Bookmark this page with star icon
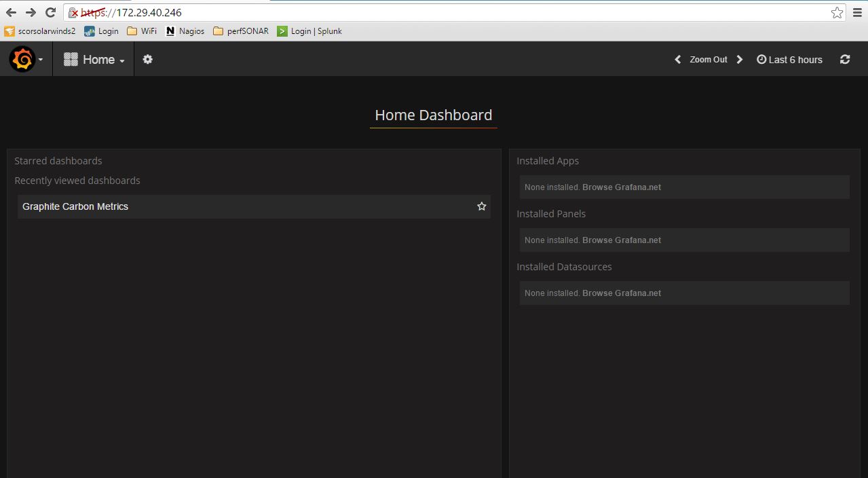This screenshot has height=478, width=868. [x=837, y=13]
